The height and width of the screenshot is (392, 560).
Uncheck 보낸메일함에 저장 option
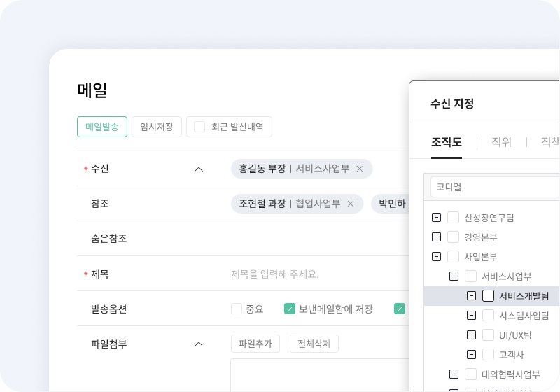[290, 309]
